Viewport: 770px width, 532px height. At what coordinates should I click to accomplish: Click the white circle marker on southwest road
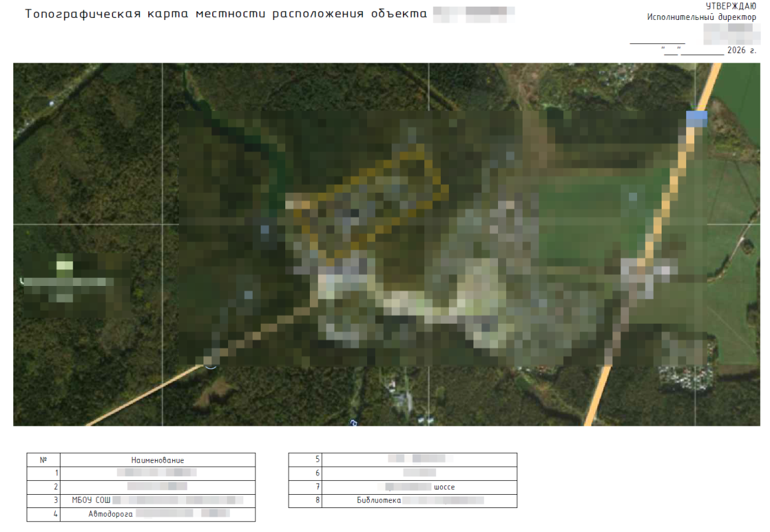point(210,362)
